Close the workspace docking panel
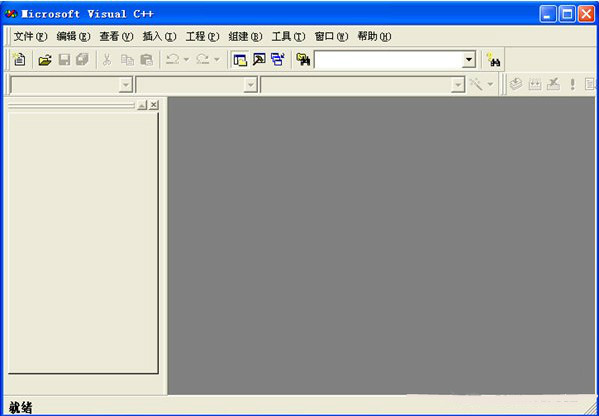Viewport: 599px width, 416px height. [x=153, y=105]
